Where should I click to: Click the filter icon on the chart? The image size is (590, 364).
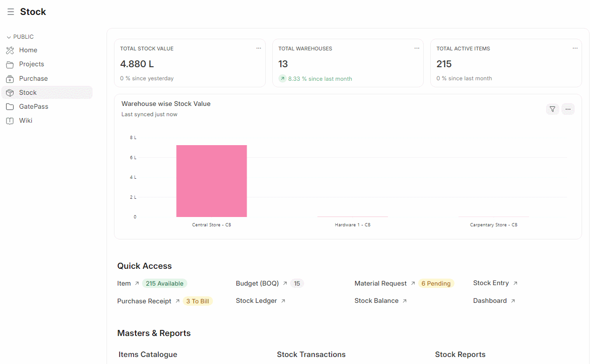pos(552,109)
